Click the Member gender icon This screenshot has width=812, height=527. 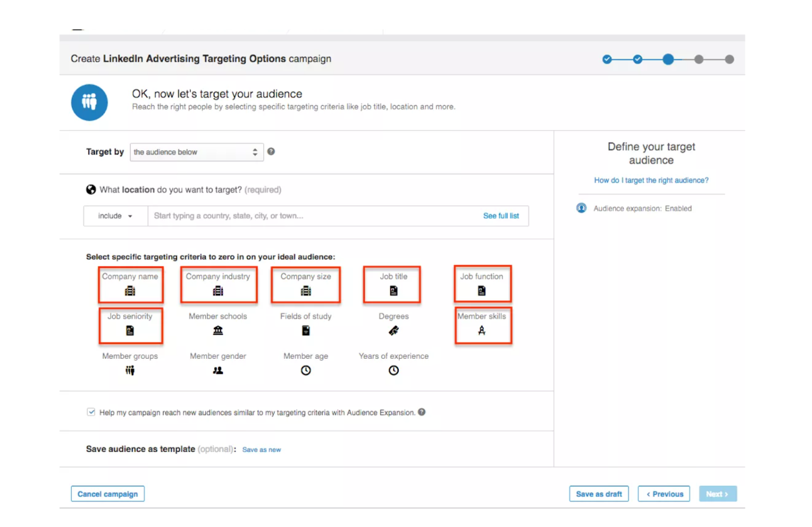tap(218, 371)
